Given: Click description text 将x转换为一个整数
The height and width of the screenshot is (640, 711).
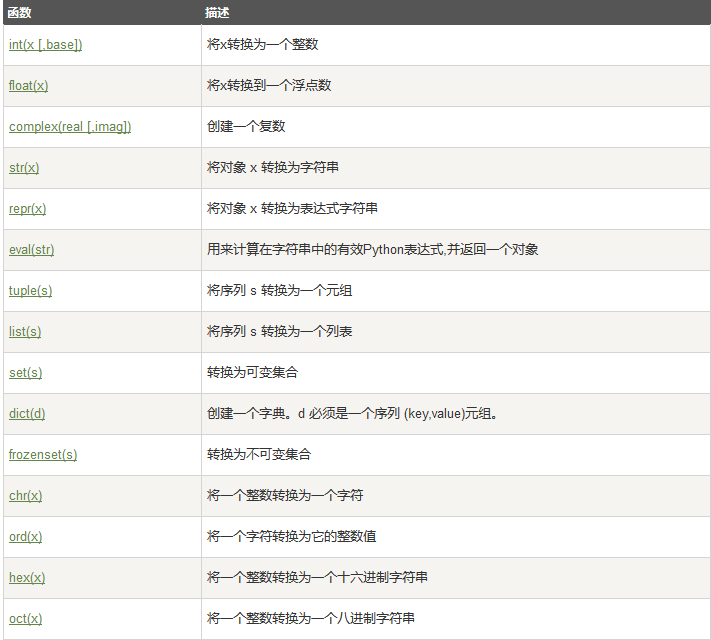Looking at the screenshot, I should [x=263, y=44].
